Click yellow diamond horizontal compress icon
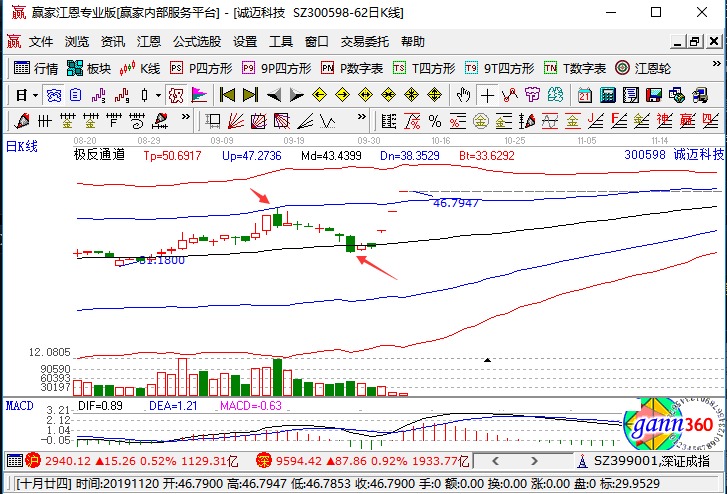The height and width of the screenshot is (494, 727). click(389, 96)
